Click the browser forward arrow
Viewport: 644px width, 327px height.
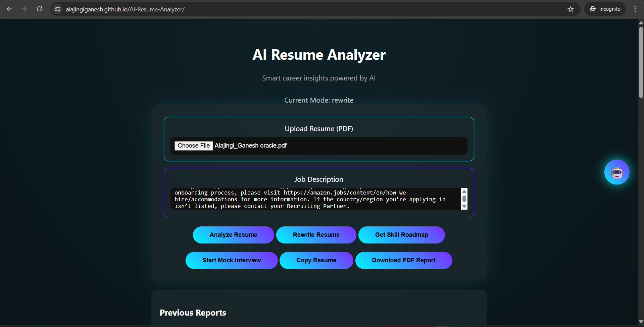click(24, 9)
